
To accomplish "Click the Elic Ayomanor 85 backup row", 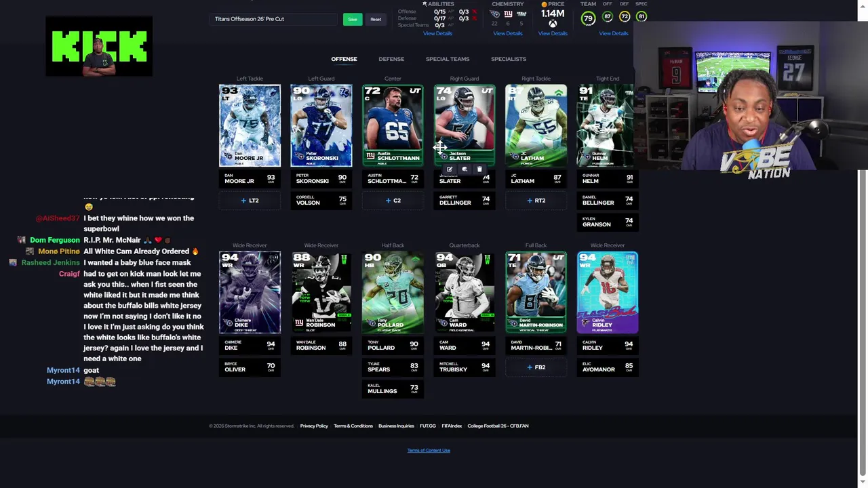I will tap(608, 367).
